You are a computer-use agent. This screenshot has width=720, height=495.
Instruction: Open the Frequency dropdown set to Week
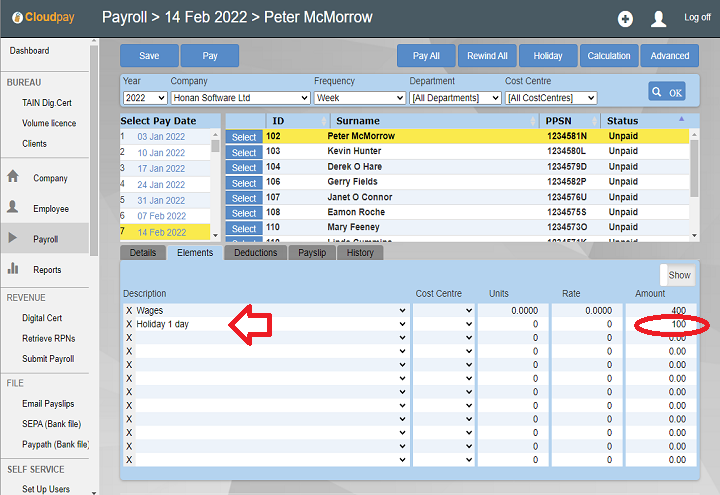click(359, 98)
